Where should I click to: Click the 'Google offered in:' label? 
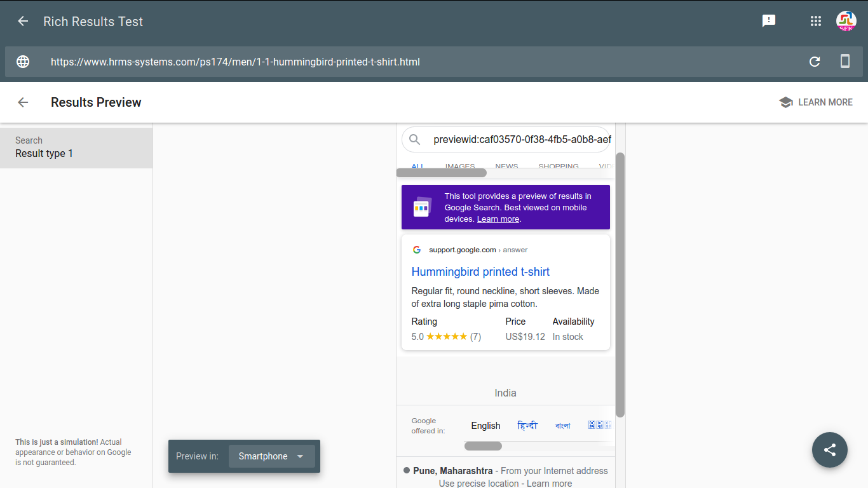coord(428,426)
